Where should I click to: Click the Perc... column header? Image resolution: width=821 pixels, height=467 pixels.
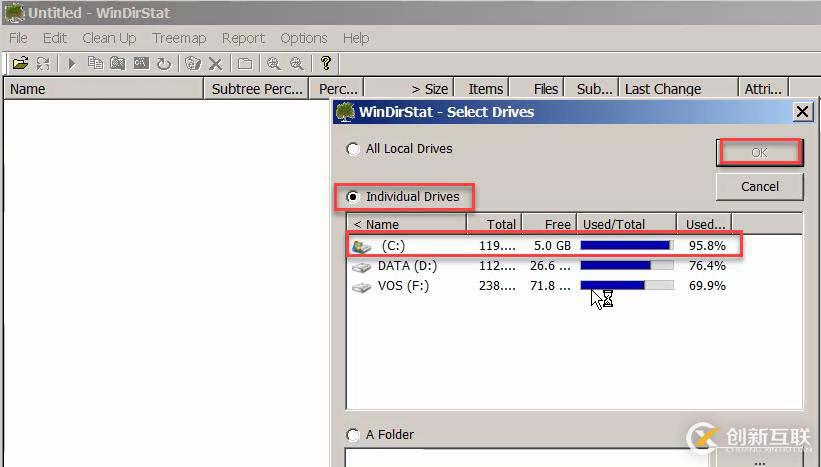336,88
